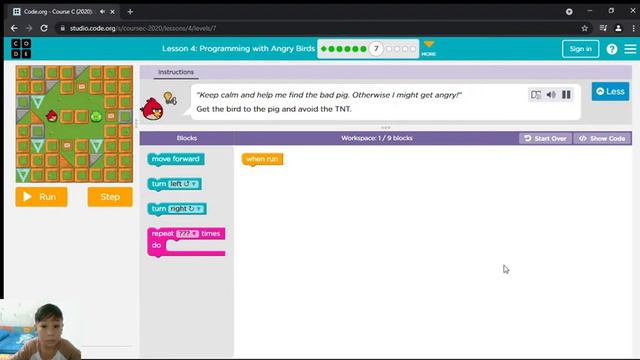Open the help question mark icon
Viewport: 640px width, 360px height.
pos(611,49)
